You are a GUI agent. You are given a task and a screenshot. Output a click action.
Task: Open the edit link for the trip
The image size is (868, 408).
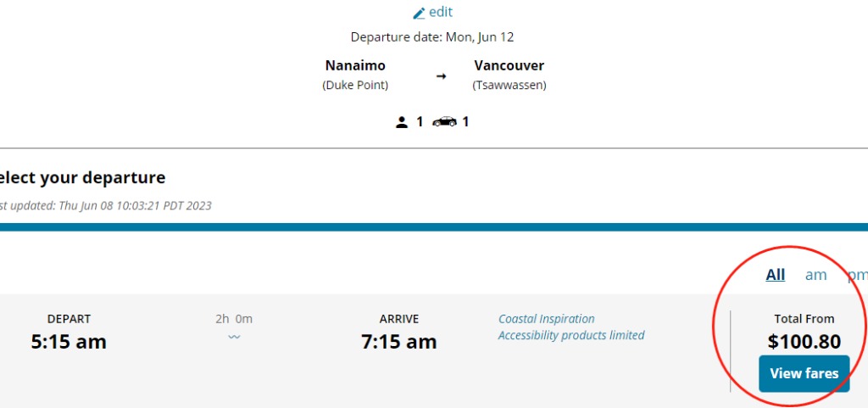(x=441, y=12)
